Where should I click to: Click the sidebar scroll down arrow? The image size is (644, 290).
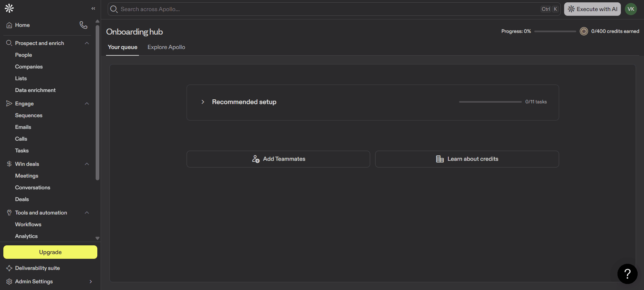coord(97,238)
